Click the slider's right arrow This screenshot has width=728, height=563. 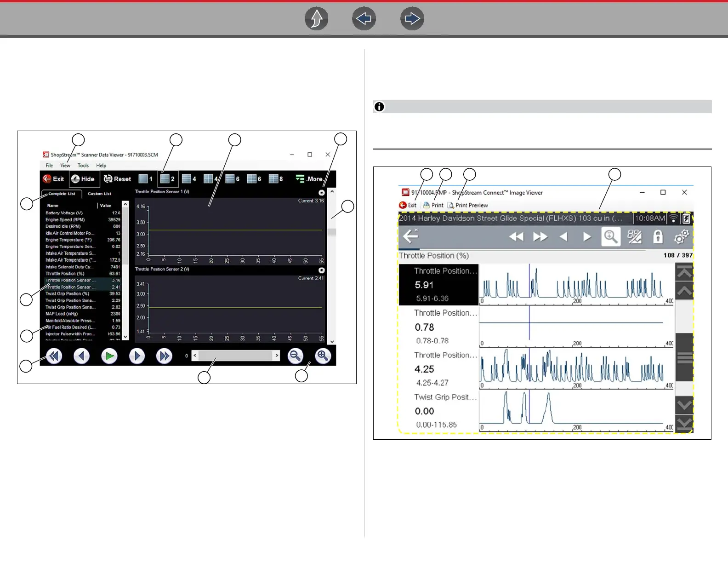277,356
